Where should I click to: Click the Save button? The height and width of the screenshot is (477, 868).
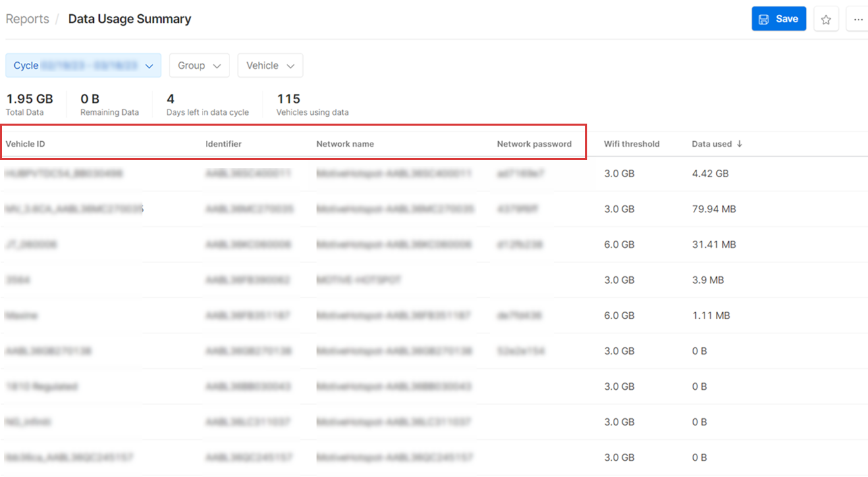click(778, 19)
